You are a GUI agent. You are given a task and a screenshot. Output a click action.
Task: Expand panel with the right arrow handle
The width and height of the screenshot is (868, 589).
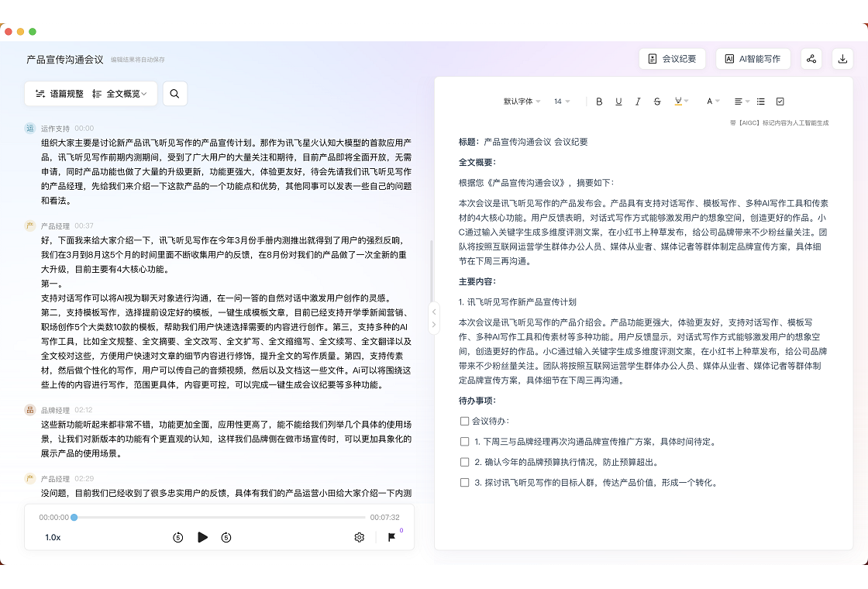[x=434, y=325]
